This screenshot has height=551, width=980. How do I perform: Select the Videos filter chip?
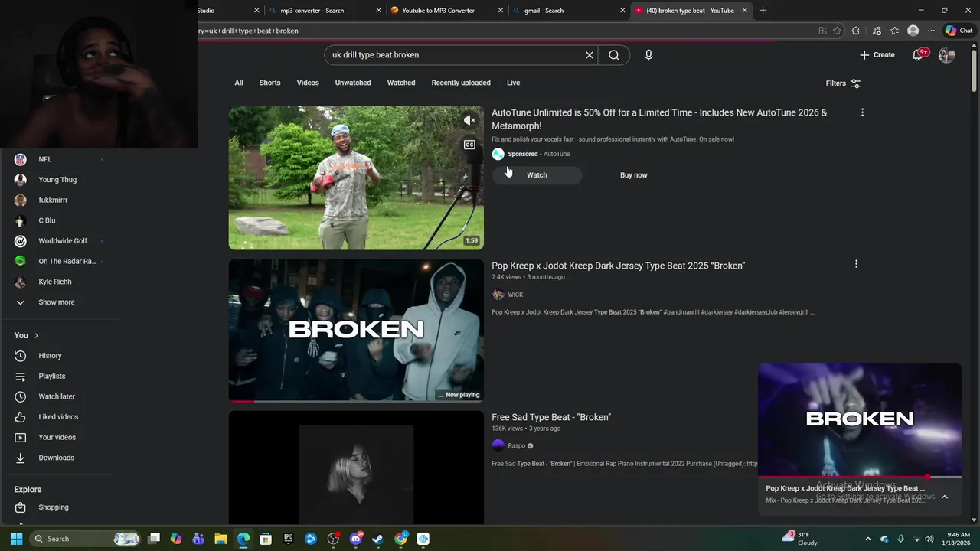(308, 83)
